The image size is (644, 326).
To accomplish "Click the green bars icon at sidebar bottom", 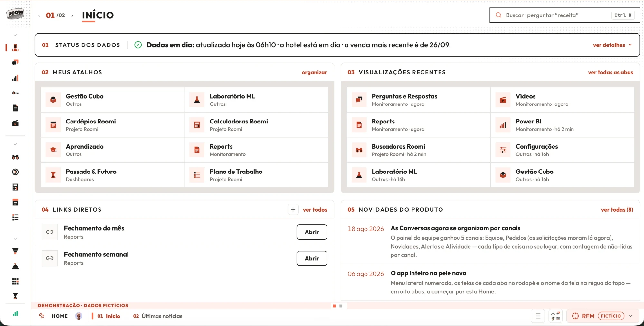I will tap(15, 313).
